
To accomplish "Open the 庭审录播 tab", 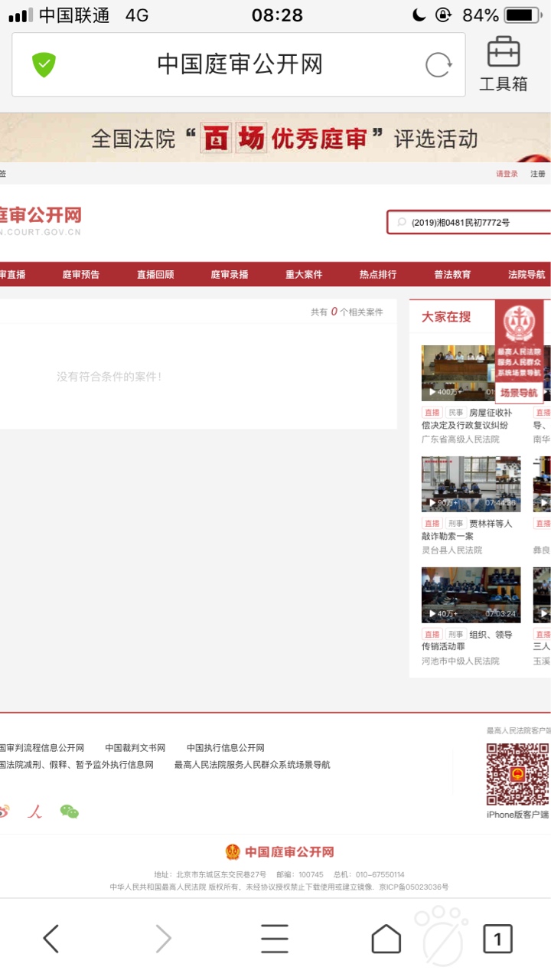I will pyautogui.click(x=230, y=274).
